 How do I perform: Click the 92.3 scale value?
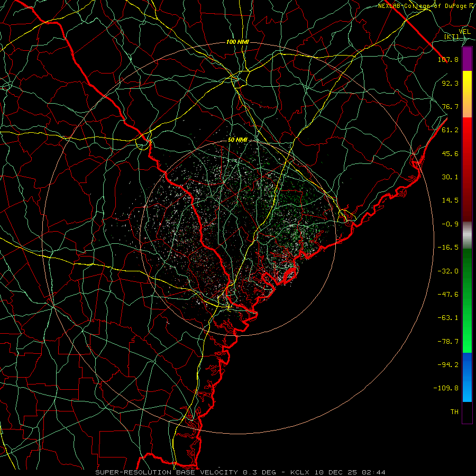[x=450, y=83]
